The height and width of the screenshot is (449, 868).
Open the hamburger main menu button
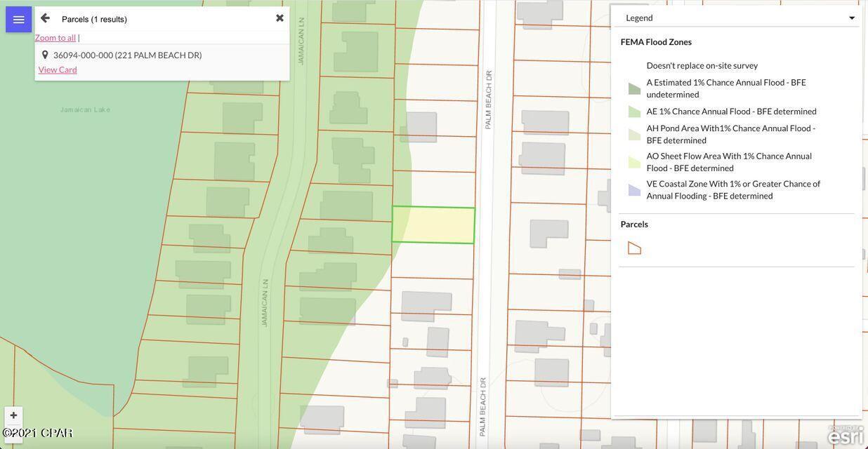coord(18,20)
